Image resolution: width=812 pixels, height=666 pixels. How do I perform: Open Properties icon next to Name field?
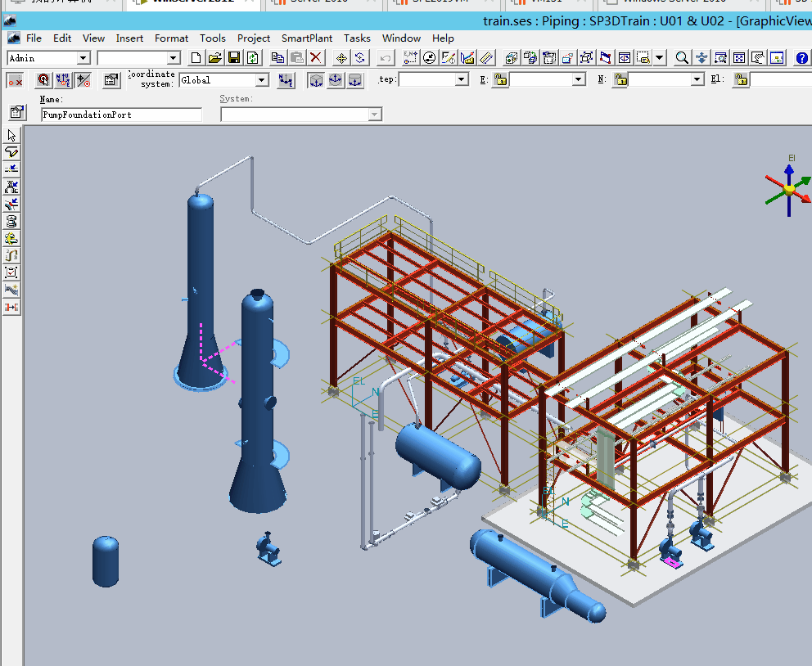tap(17, 112)
